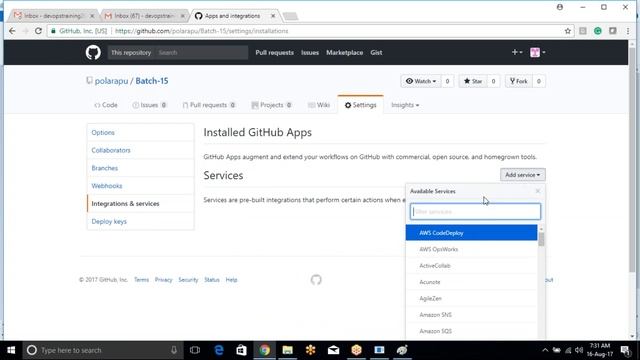The width and height of the screenshot is (640, 360).
Task: Close the Available Services popup
Action: (x=538, y=191)
